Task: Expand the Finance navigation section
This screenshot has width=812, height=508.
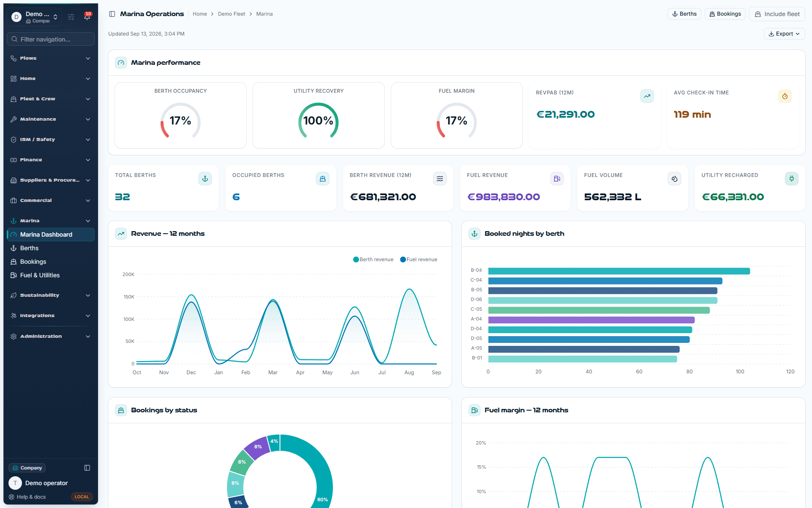Action: point(51,160)
